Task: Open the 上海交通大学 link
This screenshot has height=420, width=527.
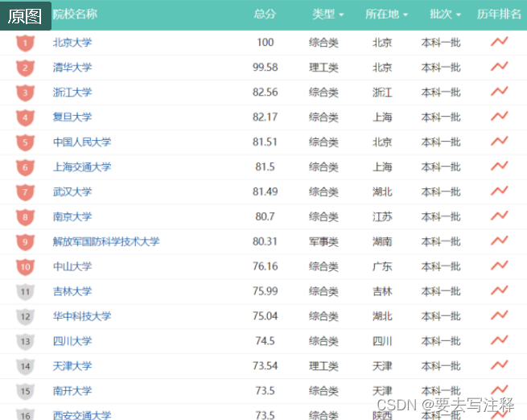Action: click(82, 167)
